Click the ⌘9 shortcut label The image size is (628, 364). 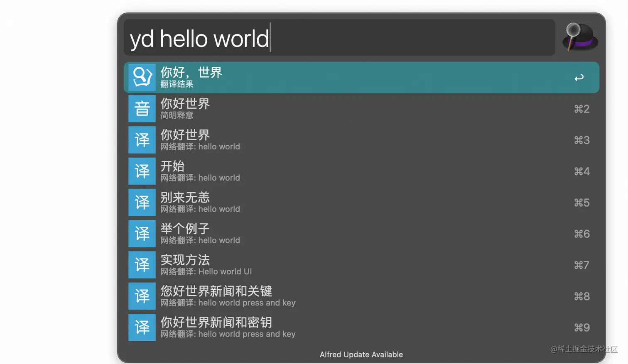click(x=581, y=327)
